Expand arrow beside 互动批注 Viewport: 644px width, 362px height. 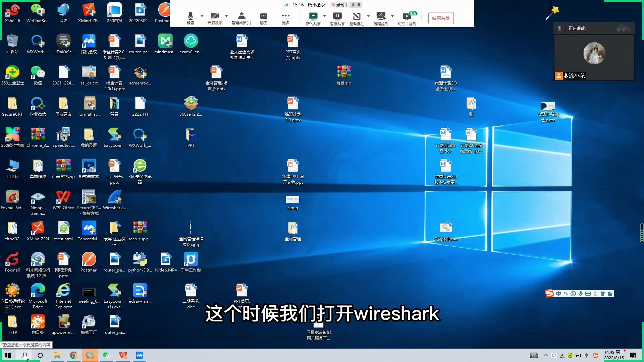pyautogui.click(x=368, y=16)
